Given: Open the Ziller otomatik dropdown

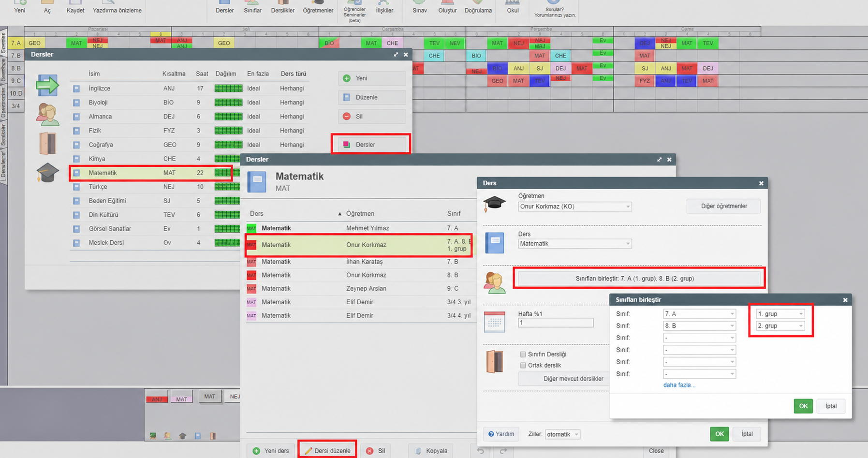Looking at the screenshot, I should pos(562,434).
